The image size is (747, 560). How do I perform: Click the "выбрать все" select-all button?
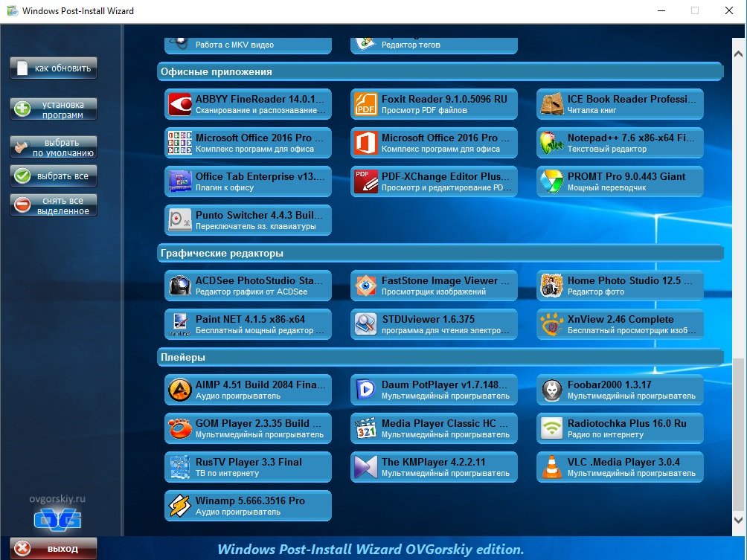click(54, 176)
